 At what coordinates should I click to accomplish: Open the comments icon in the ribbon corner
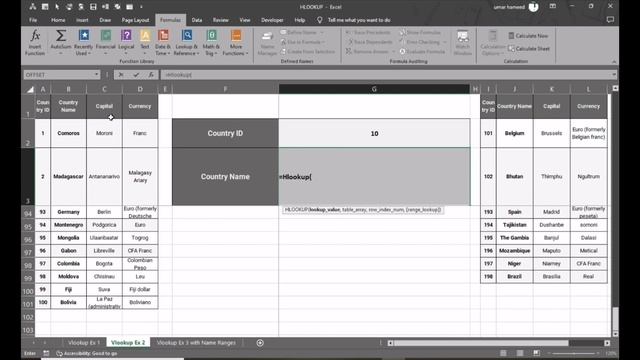click(x=610, y=20)
